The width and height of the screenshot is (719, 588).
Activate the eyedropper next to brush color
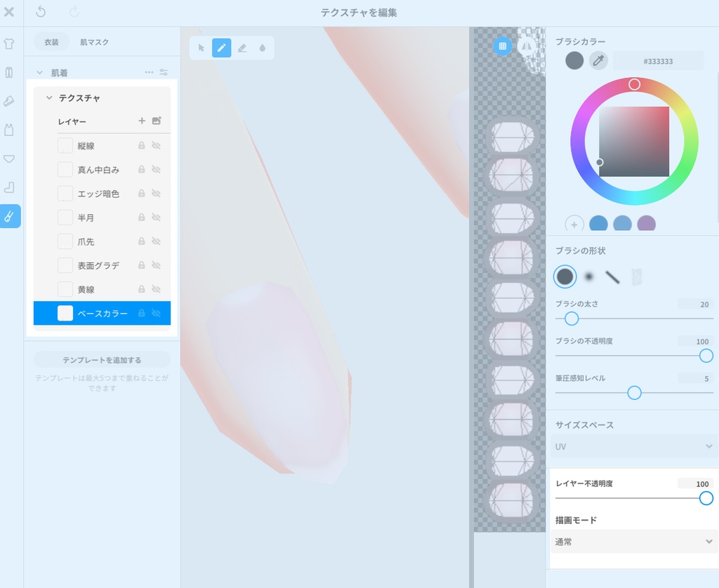599,60
